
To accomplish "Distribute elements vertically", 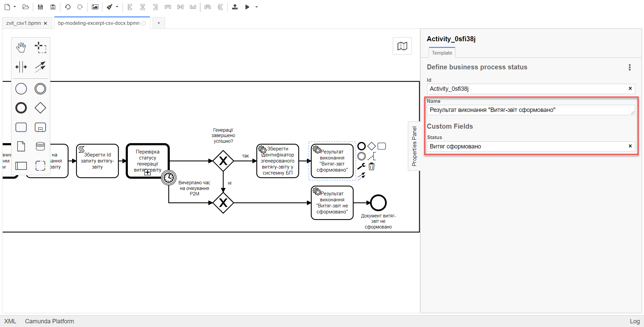I will coord(220,7).
